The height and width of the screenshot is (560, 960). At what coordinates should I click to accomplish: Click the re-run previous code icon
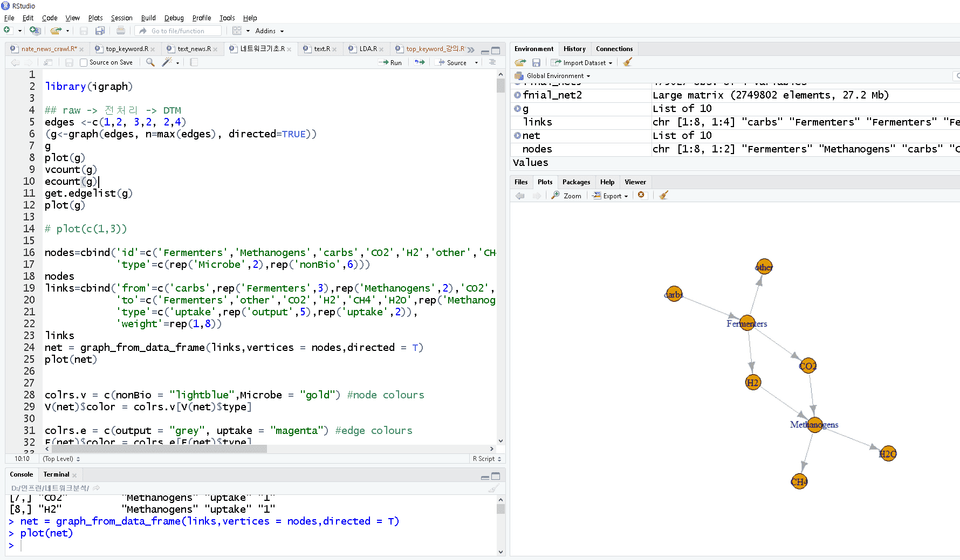pyautogui.click(x=420, y=62)
